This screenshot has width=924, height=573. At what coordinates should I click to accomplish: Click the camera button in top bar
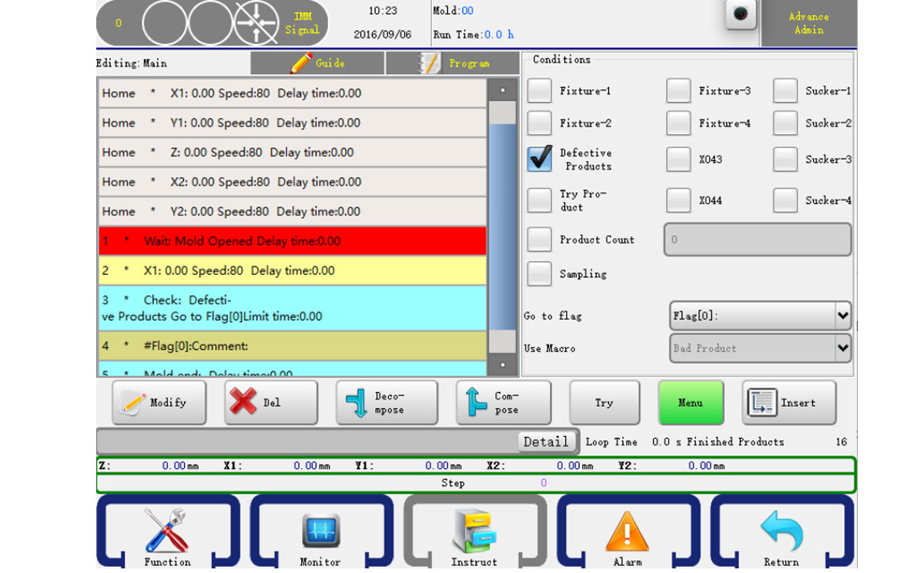(741, 15)
